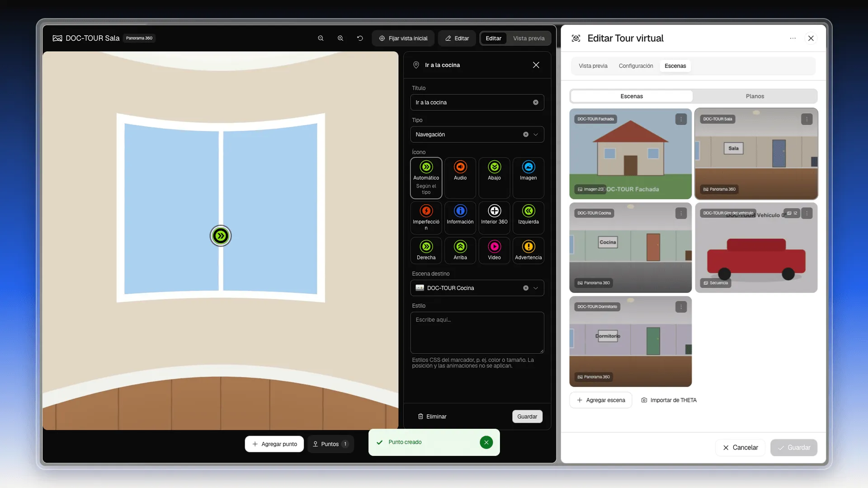Screen dimensions: 868x488
Task: Open the Configuración tab
Action: [636, 66]
